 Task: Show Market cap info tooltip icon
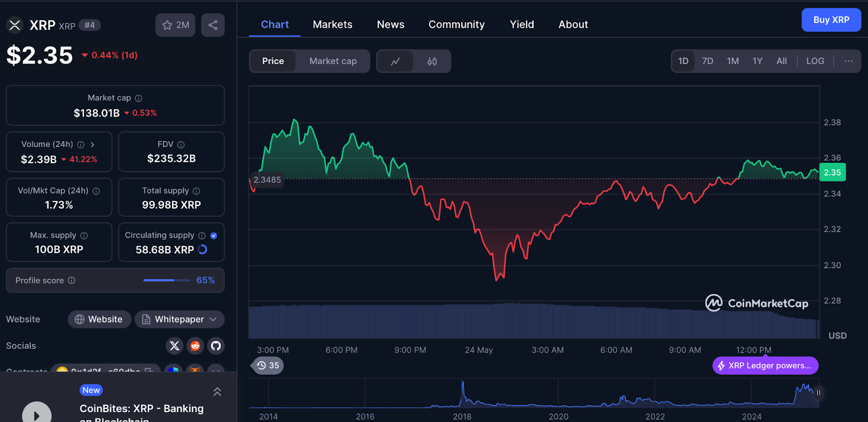coord(138,98)
